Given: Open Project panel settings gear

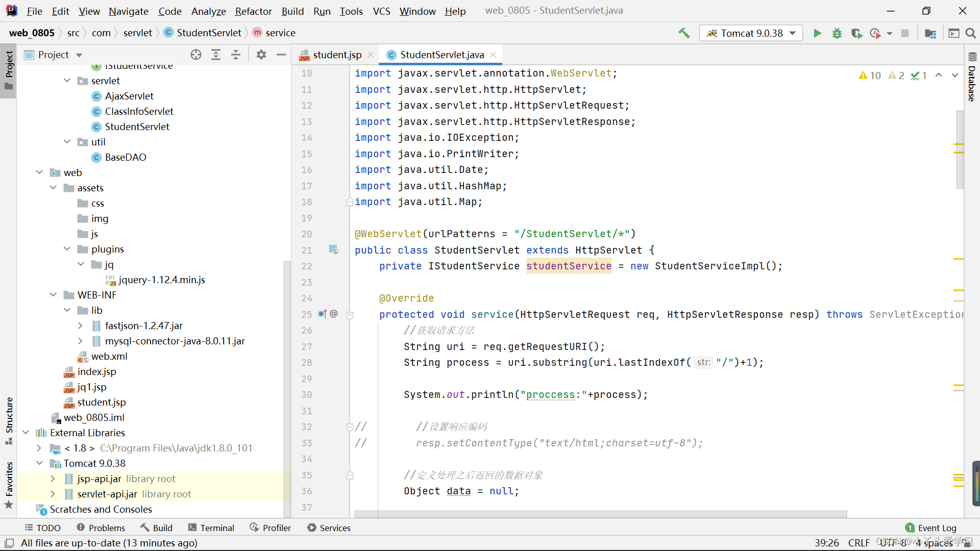Looking at the screenshot, I should click(261, 55).
